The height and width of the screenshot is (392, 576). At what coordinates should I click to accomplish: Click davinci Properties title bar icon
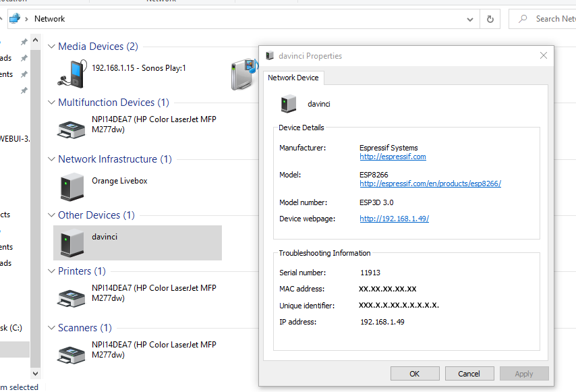point(270,55)
